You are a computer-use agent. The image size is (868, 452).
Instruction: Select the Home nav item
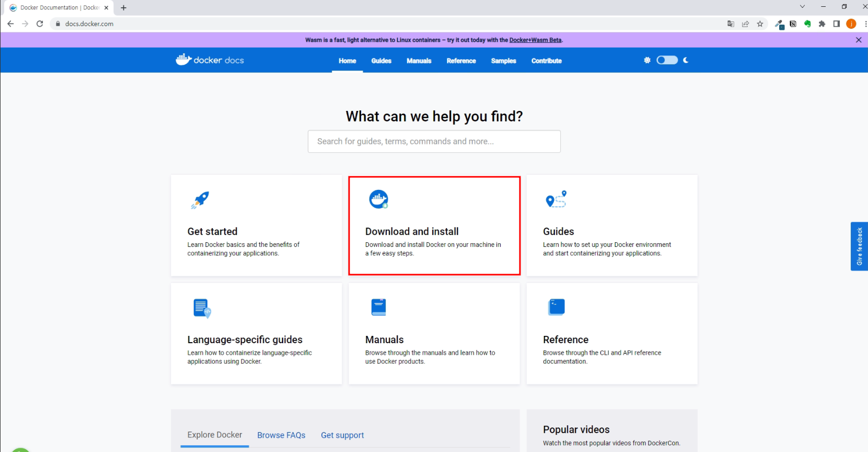coord(347,61)
